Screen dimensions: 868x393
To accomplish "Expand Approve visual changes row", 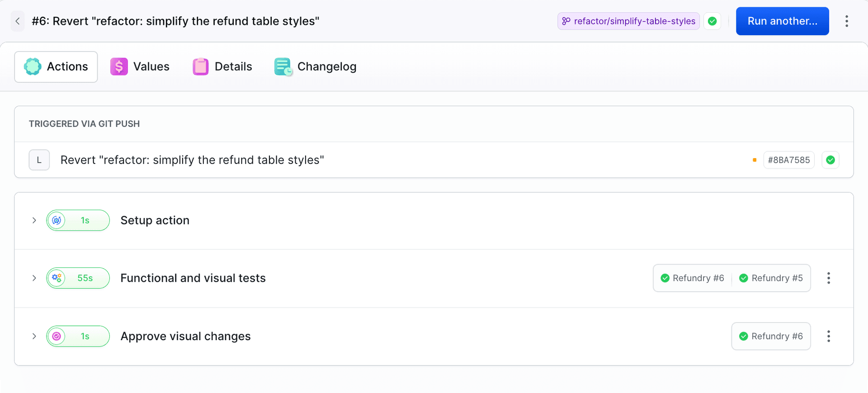I will click(x=34, y=337).
